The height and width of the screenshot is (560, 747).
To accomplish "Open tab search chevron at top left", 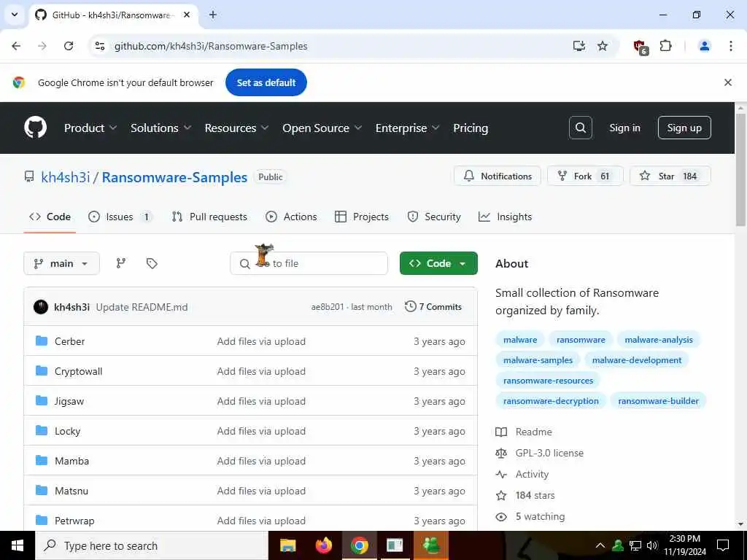I will (15, 15).
